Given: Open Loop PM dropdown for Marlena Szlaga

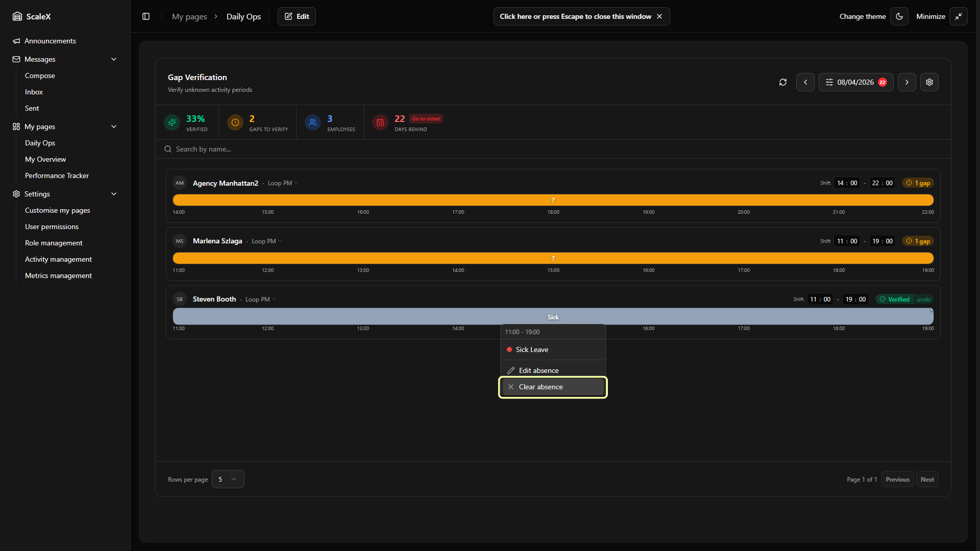Looking at the screenshot, I should [266, 241].
